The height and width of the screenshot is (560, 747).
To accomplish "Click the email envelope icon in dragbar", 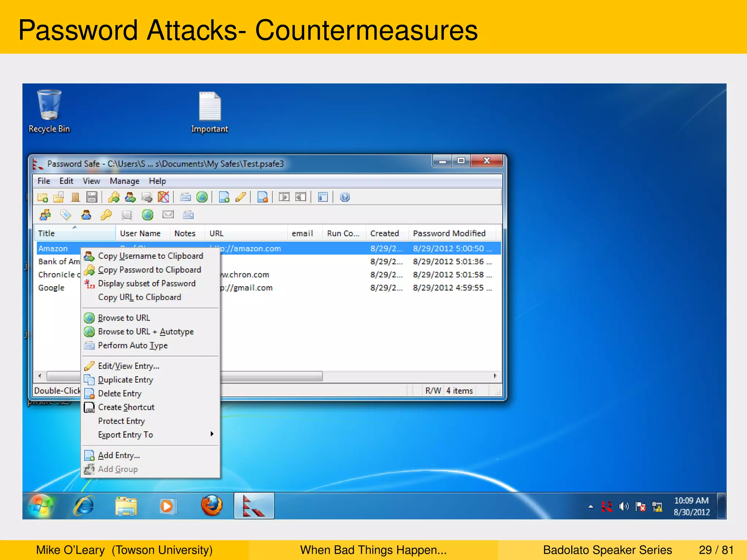I will 168,215.
